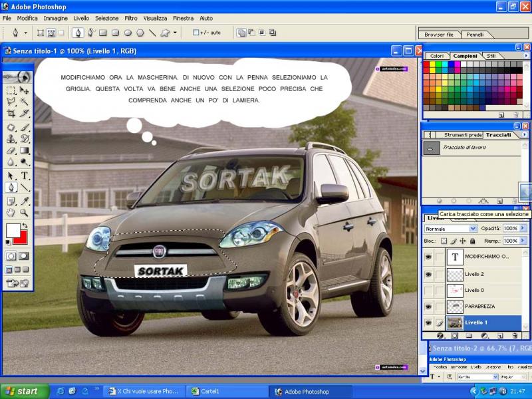Jump to ImageReady from toolbox
Image resolution: width=532 pixels, height=399 pixels.
coord(17,283)
